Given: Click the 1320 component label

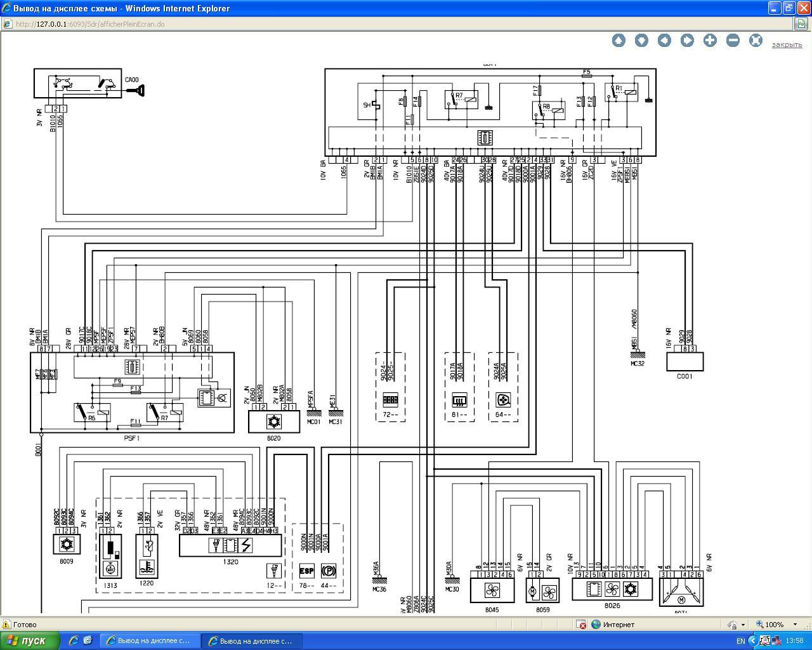Looking at the screenshot, I should tap(230, 562).
